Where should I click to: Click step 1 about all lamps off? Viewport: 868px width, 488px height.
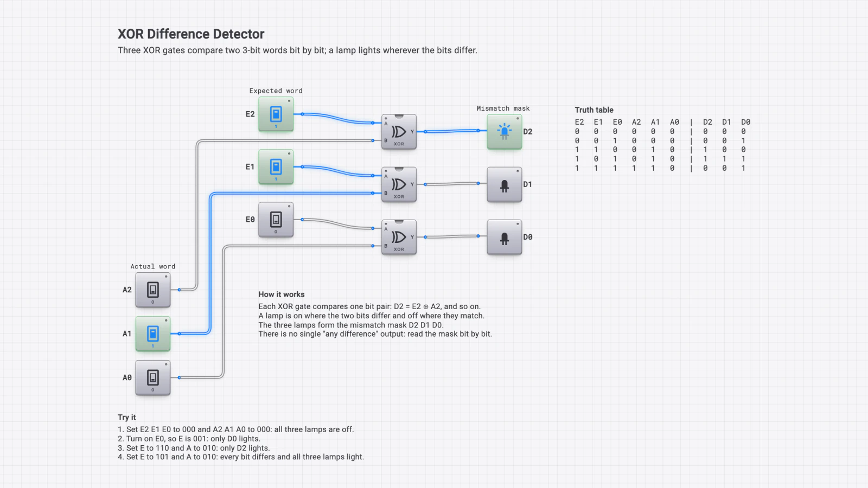point(236,429)
